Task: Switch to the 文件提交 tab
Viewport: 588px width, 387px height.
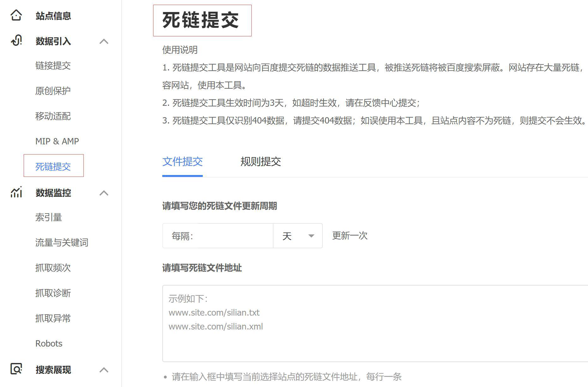Action: coord(182,162)
